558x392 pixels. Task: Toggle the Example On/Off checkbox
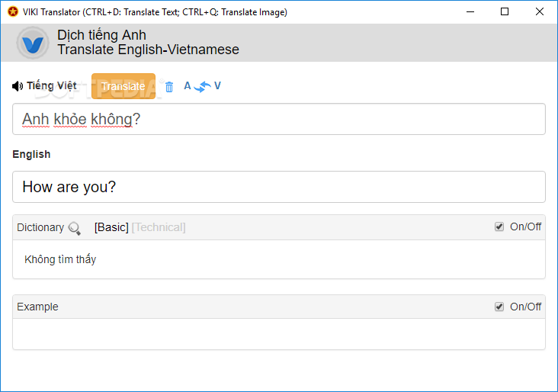(499, 307)
